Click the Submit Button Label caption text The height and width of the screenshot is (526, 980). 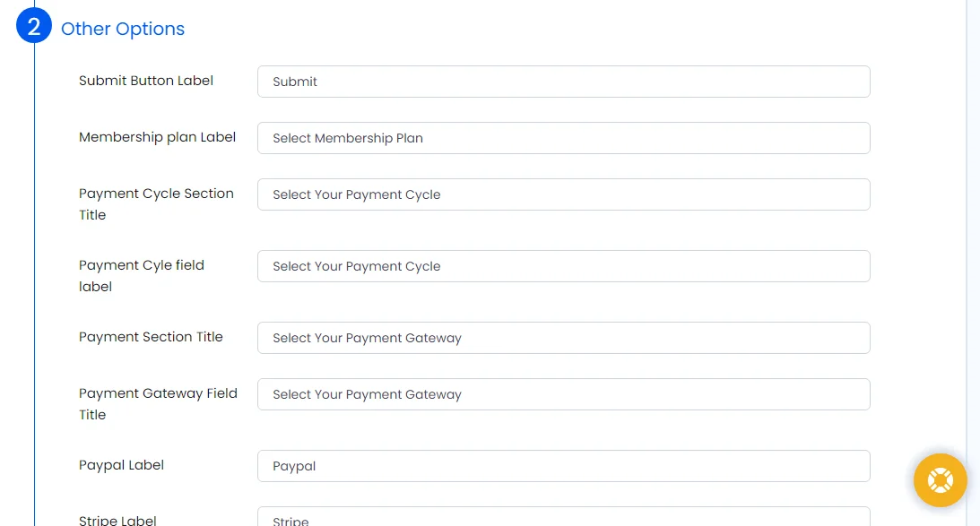click(146, 81)
